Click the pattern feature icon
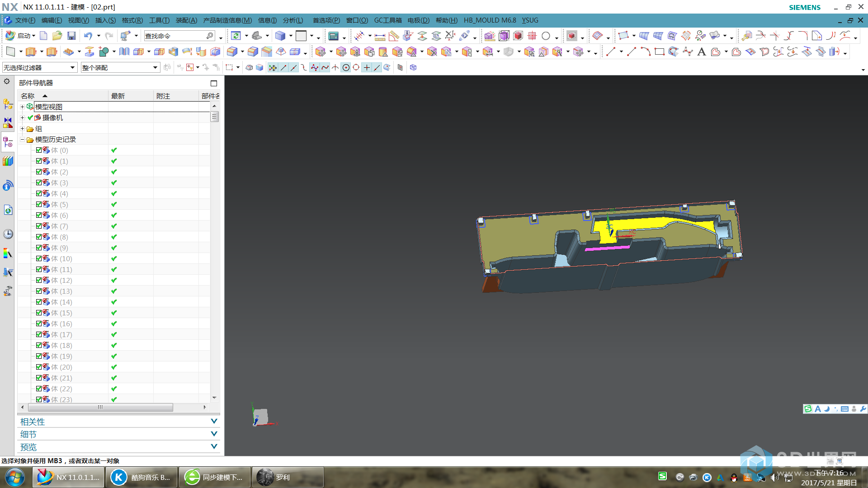Viewport: 868px width, 488px height. (x=68, y=52)
